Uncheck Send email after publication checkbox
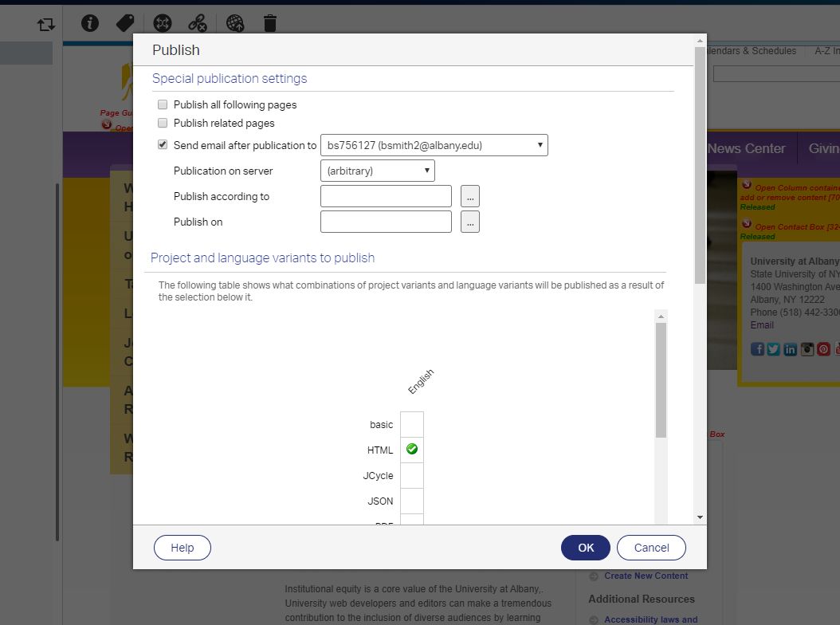 (163, 145)
